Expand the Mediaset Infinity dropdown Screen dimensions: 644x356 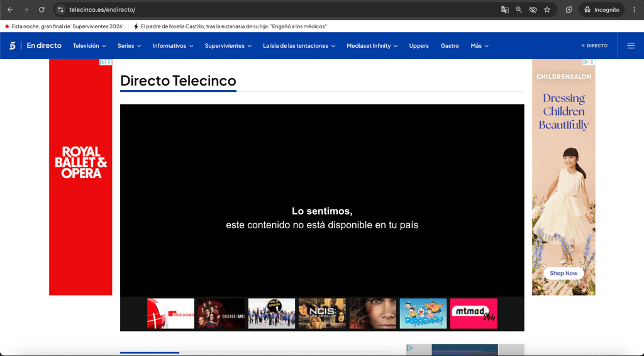(372, 45)
